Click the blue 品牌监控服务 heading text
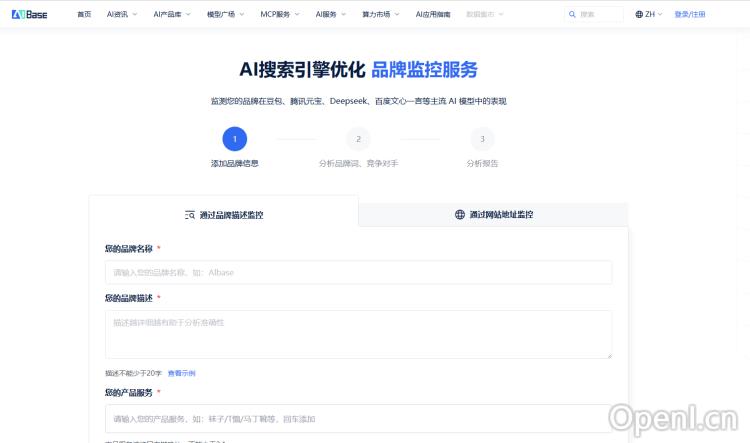This screenshot has width=750, height=443. [424, 69]
